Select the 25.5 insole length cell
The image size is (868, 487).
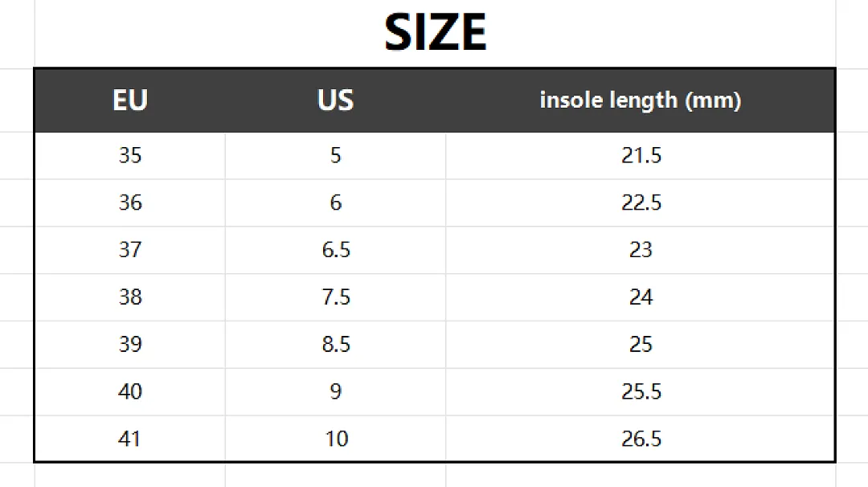click(641, 392)
